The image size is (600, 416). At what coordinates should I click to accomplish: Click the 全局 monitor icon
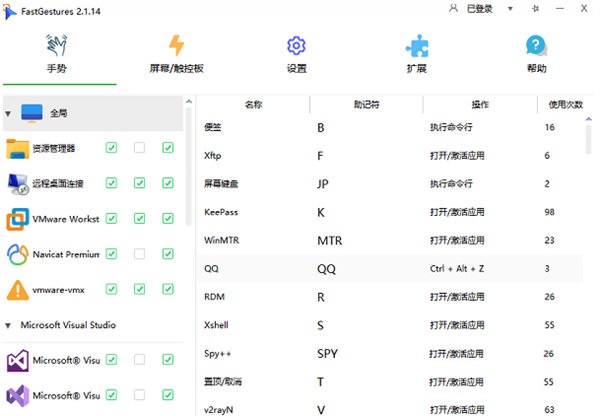pos(32,113)
